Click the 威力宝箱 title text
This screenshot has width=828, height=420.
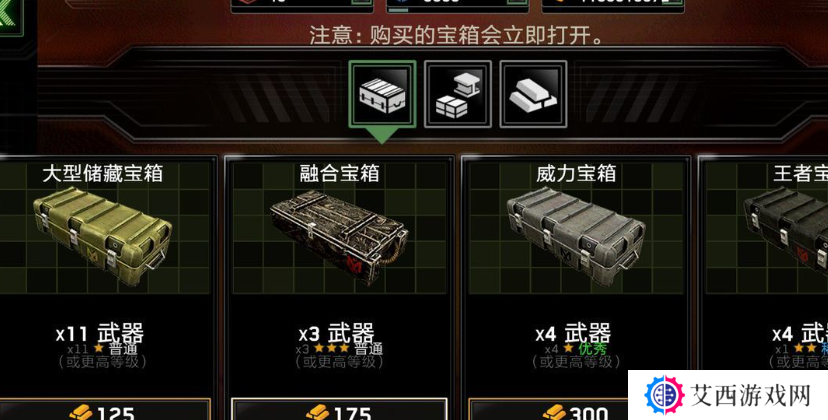[x=576, y=173]
